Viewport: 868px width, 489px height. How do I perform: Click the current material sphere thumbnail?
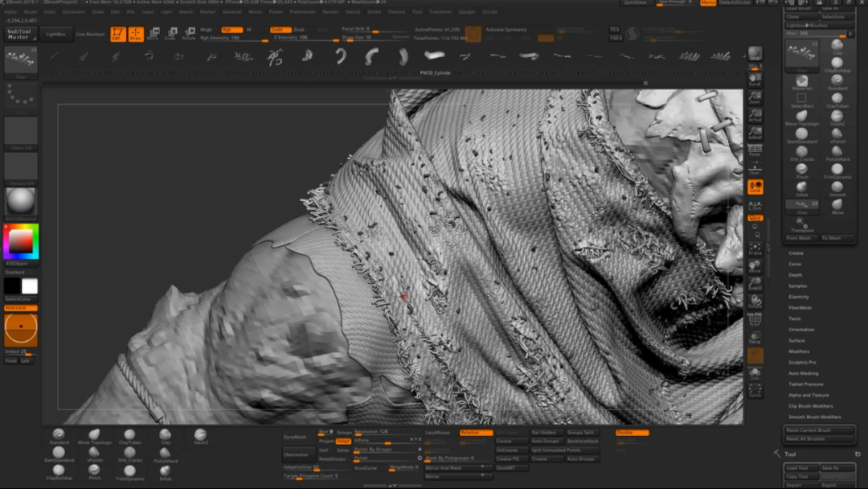pos(21,201)
